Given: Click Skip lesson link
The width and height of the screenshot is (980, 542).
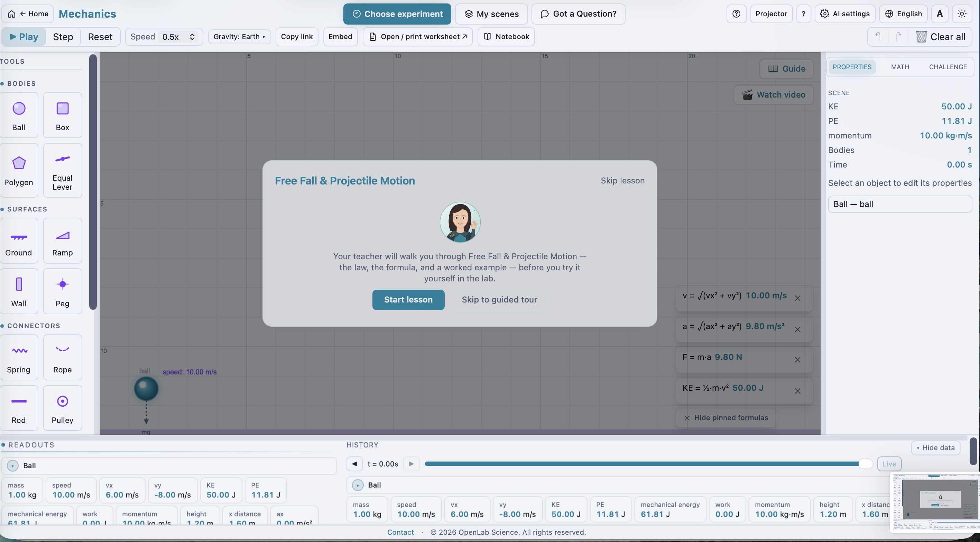Looking at the screenshot, I should [x=622, y=181].
